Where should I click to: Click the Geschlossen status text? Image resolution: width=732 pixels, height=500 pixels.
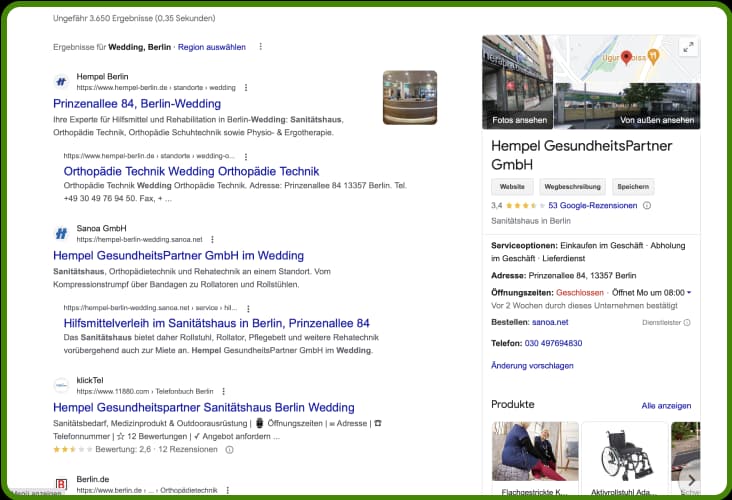click(x=580, y=293)
